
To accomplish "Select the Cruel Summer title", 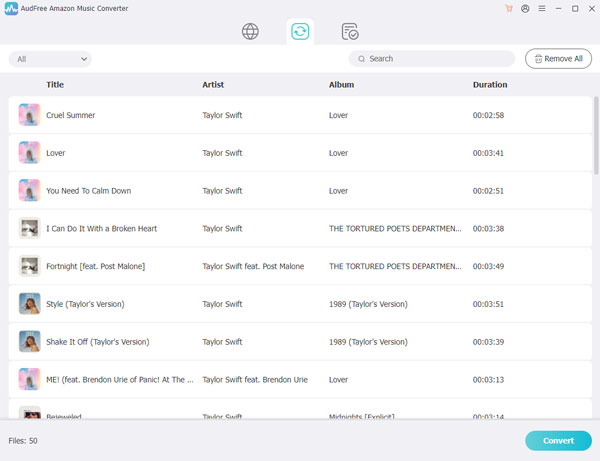I will click(70, 115).
